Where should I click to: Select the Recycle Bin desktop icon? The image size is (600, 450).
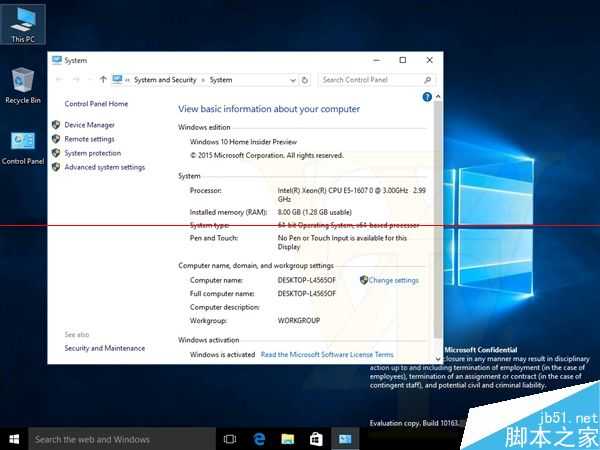pyautogui.click(x=23, y=86)
